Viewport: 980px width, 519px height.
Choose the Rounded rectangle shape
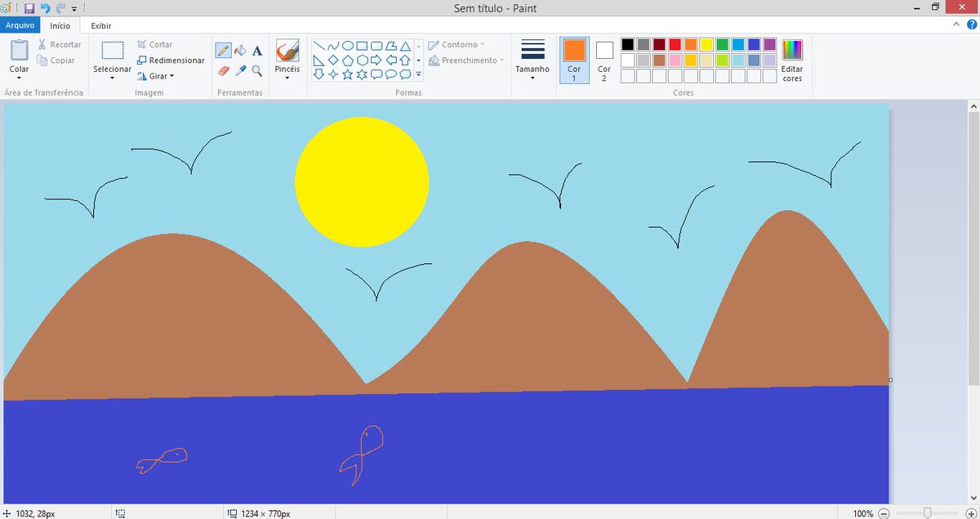tap(376, 46)
